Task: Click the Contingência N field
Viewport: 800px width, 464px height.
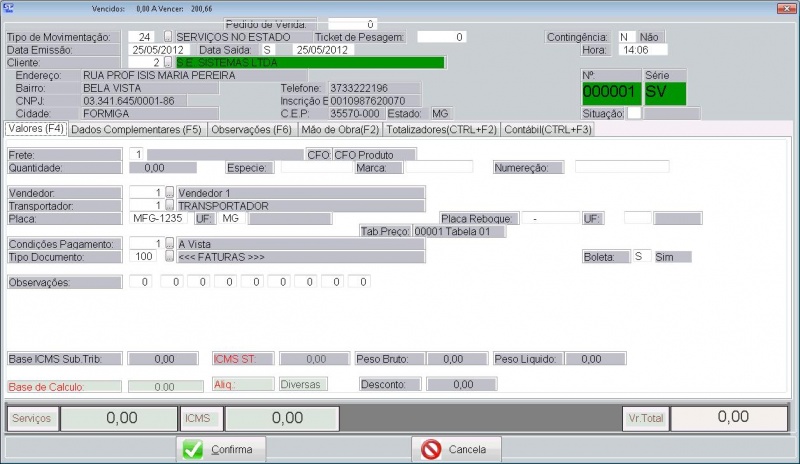Action: (626, 37)
